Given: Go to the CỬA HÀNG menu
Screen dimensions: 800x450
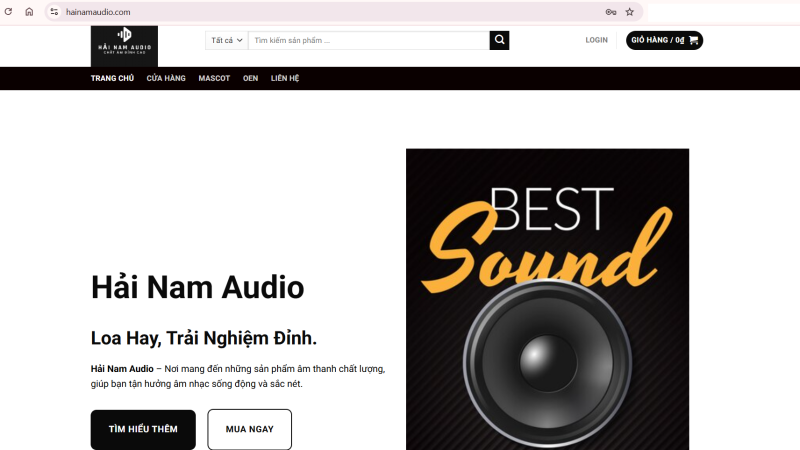Looking at the screenshot, I should pos(166,78).
